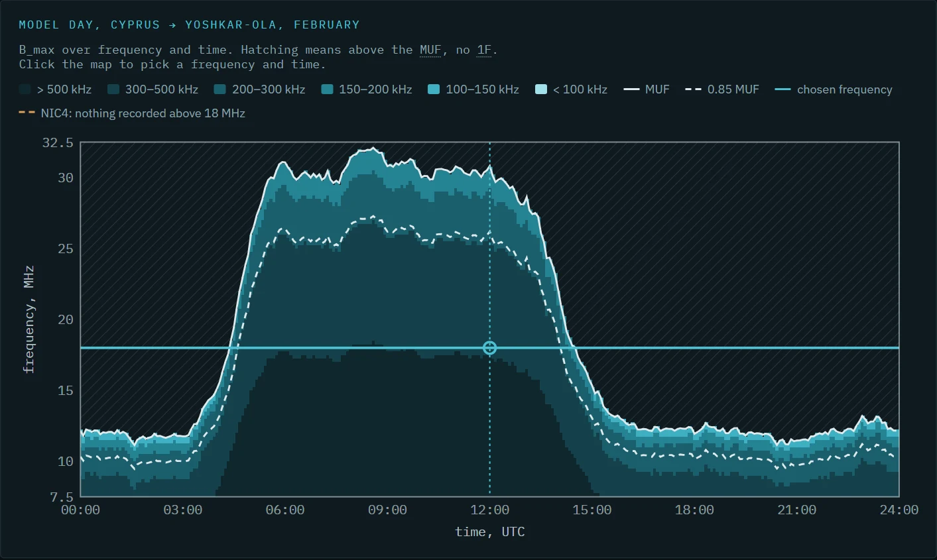Select the 18:00 time axis label

[694, 510]
